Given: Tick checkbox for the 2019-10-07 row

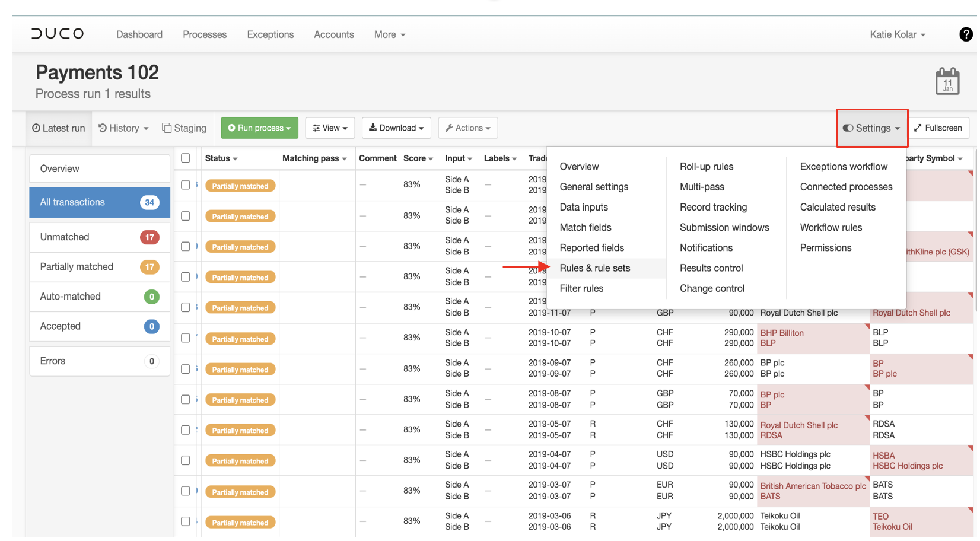Looking at the screenshot, I should coord(186,338).
